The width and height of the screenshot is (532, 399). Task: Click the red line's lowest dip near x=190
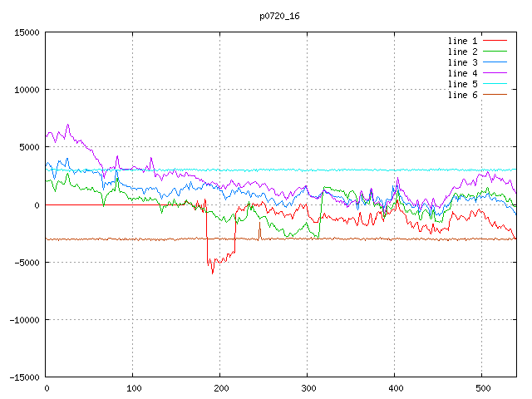click(212, 273)
